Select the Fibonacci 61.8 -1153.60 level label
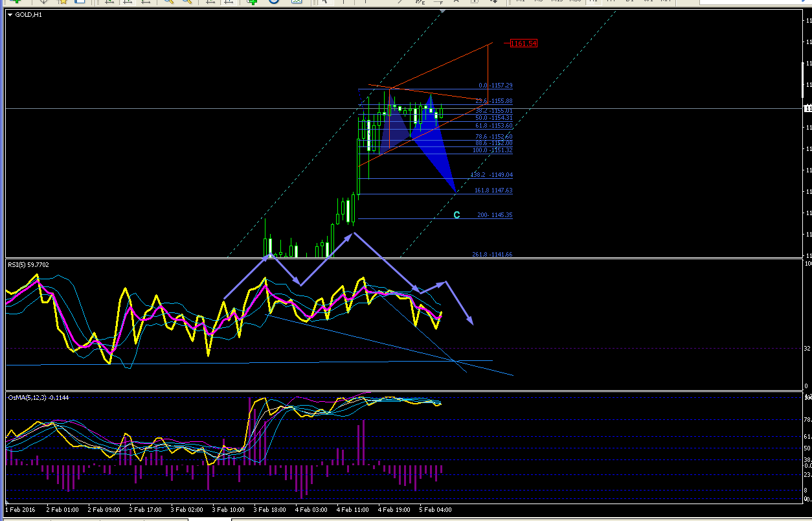Image resolution: width=812 pixels, height=521 pixels. [494, 126]
